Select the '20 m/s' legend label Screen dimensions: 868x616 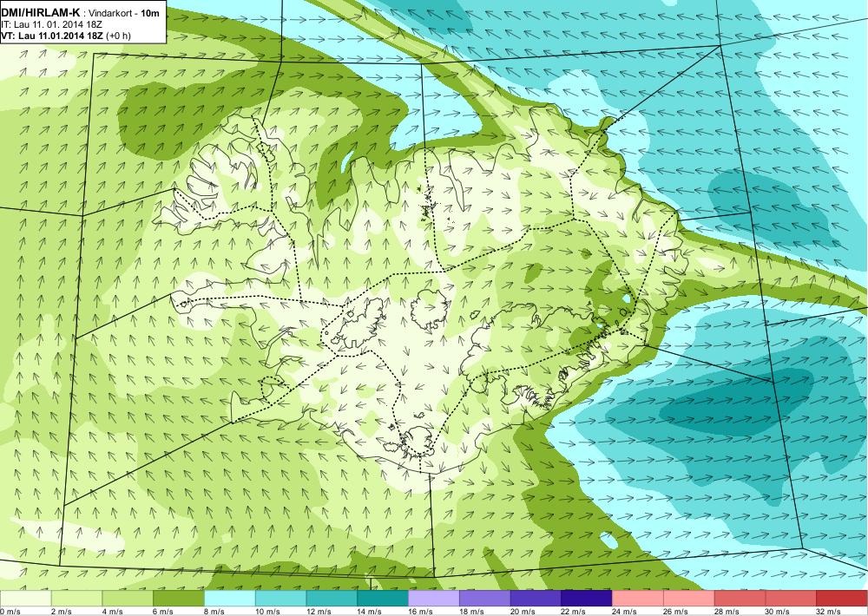pos(522,612)
